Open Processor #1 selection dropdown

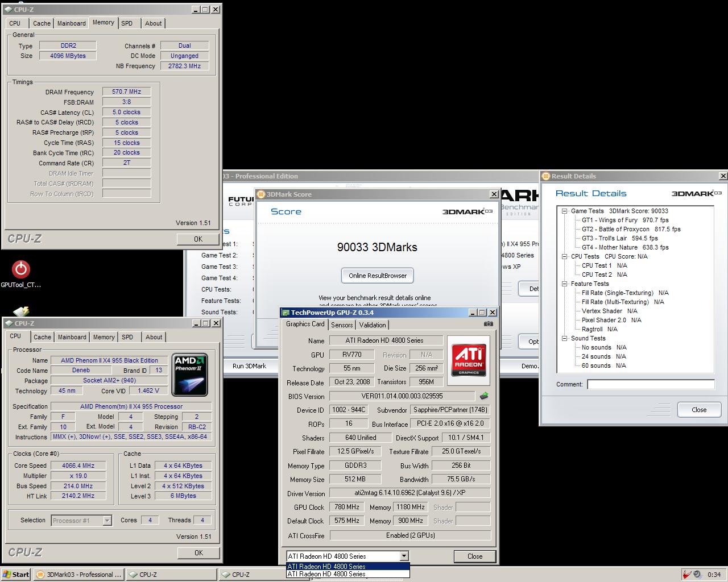[x=107, y=520]
